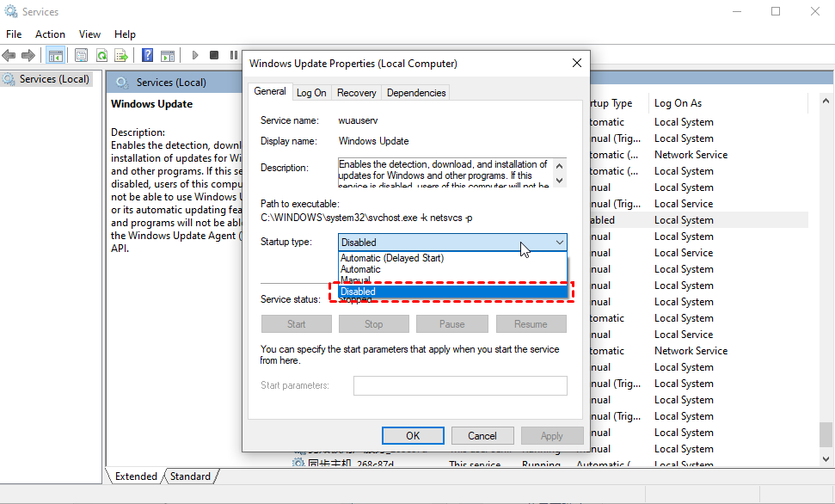Open Properties via the toolbar icon
This screenshot has height=504, width=835.
81,55
